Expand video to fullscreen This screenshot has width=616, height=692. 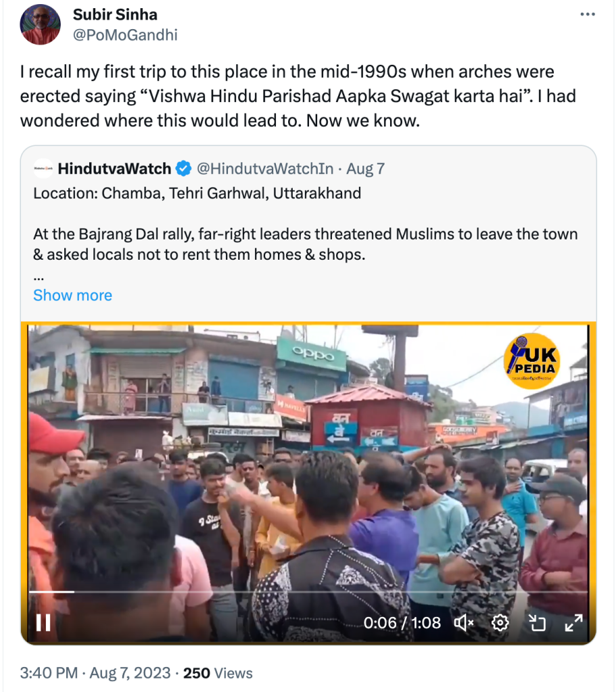click(x=573, y=622)
